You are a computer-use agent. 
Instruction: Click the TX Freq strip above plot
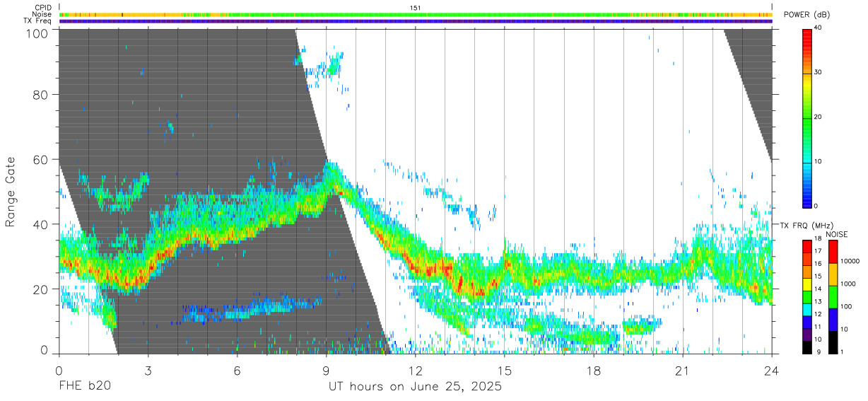click(x=416, y=21)
